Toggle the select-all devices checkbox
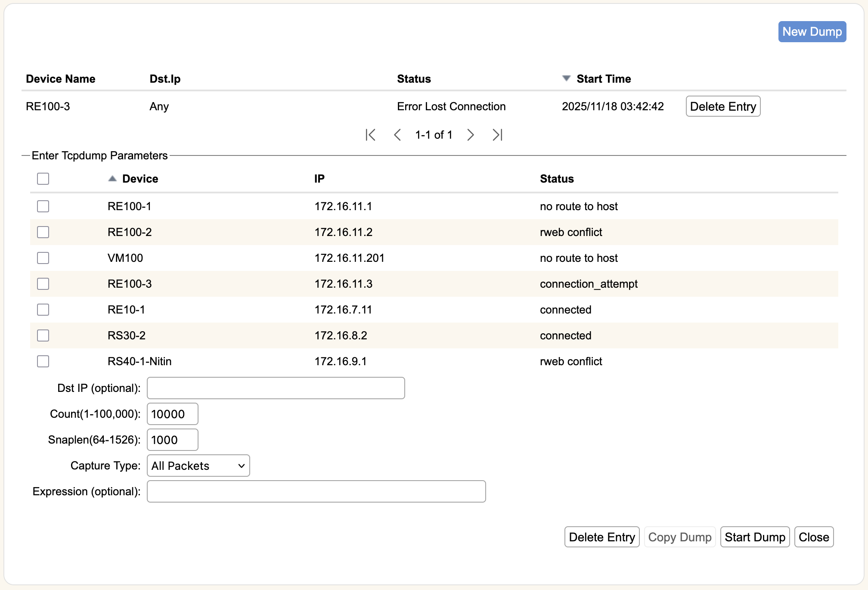Image resolution: width=868 pixels, height=590 pixels. [x=43, y=179]
